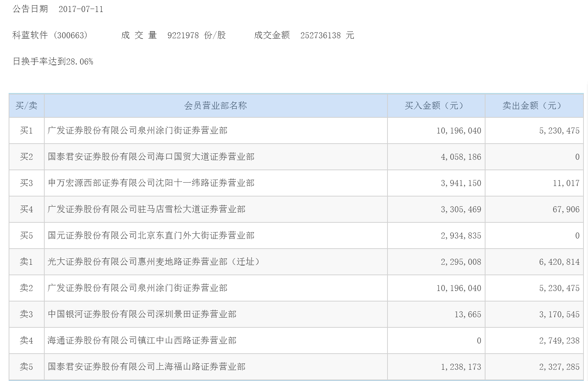
Task: Click buy amount 10,196,040 in 买1 row
Action: tap(459, 131)
